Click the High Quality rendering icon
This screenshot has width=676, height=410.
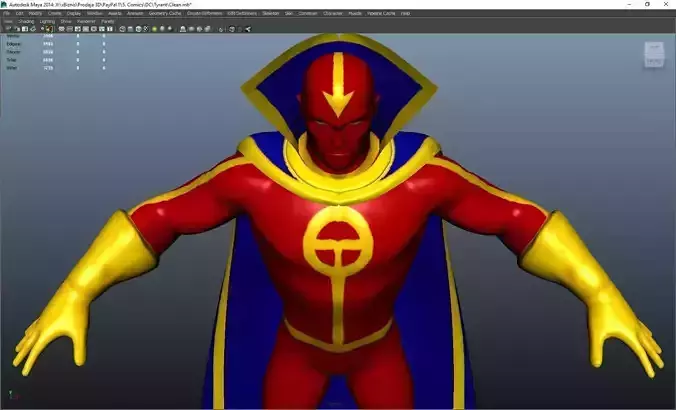[x=169, y=29]
